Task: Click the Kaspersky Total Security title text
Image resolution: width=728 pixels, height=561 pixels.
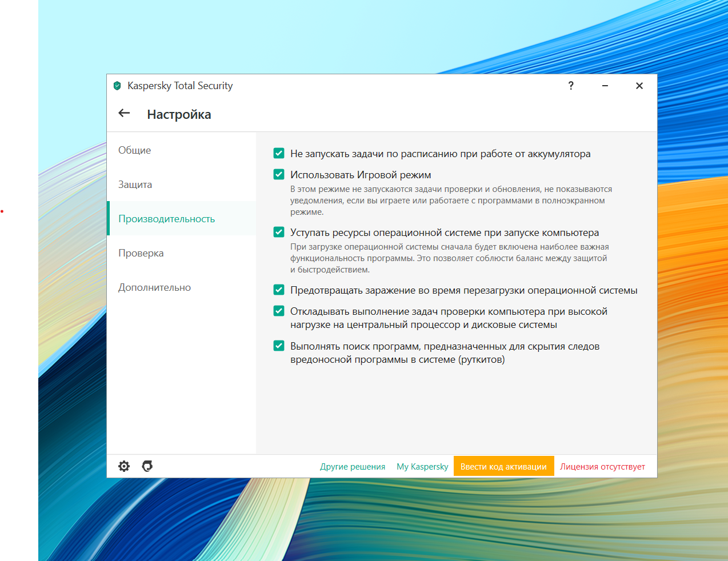Action: pyautogui.click(x=180, y=86)
